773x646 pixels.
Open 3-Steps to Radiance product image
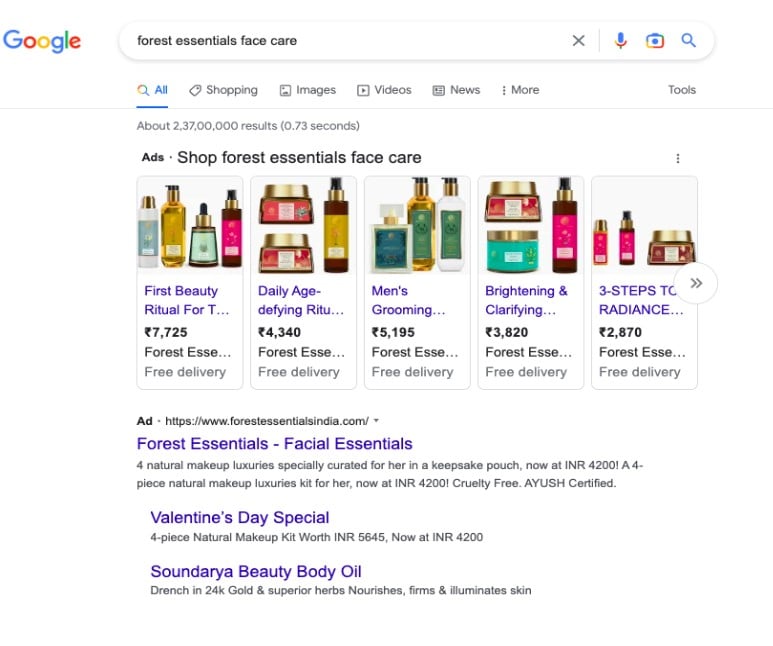pos(644,226)
